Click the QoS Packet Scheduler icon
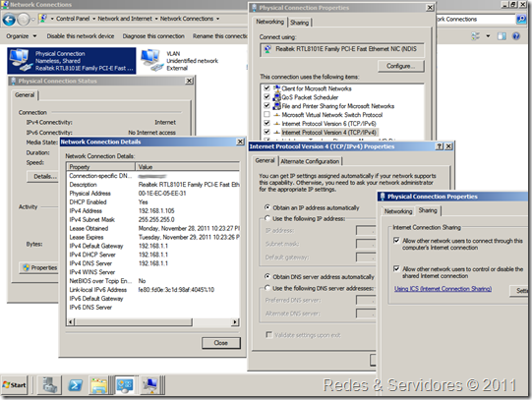Screen dimensions: 532x400 277,97
